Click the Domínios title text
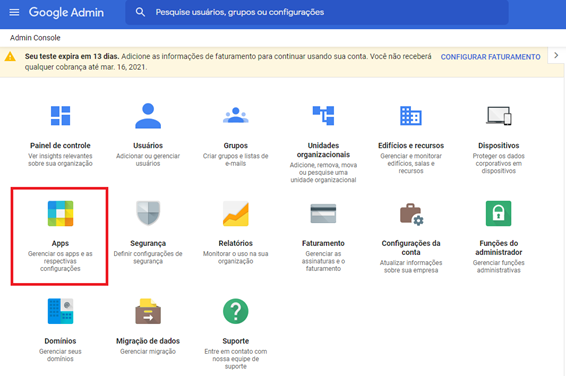 [60, 341]
